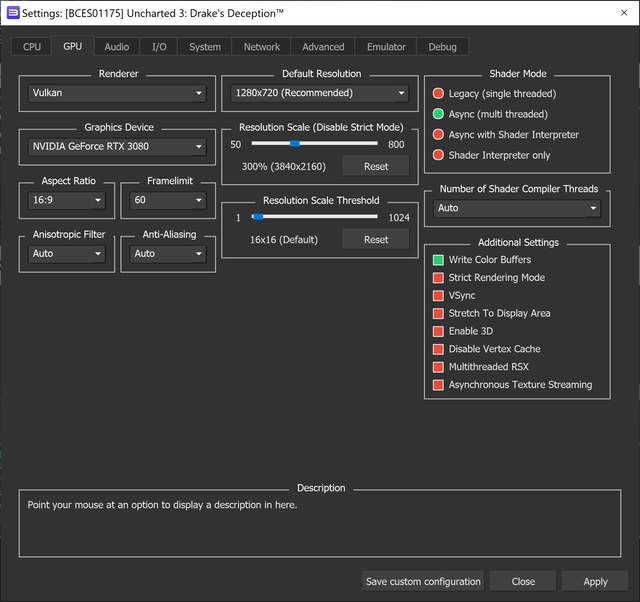
Task: Open the Anisotropic Filter dropdown
Action: [67, 253]
